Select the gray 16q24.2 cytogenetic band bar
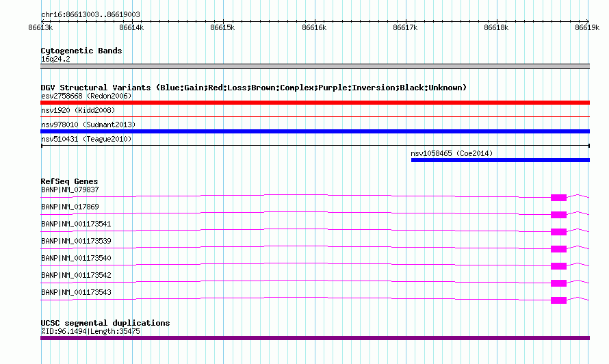The height and width of the screenshot is (364, 609). click(x=315, y=66)
